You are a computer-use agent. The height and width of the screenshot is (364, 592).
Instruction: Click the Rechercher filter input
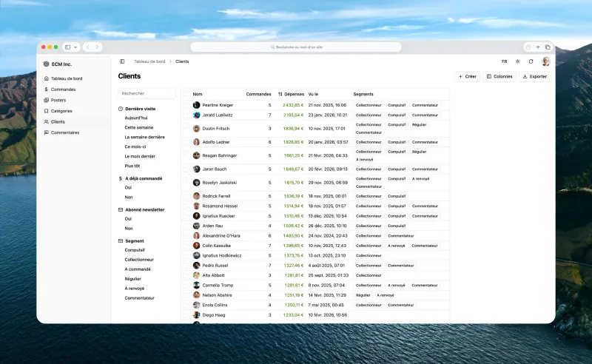click(x=147, y=93)
